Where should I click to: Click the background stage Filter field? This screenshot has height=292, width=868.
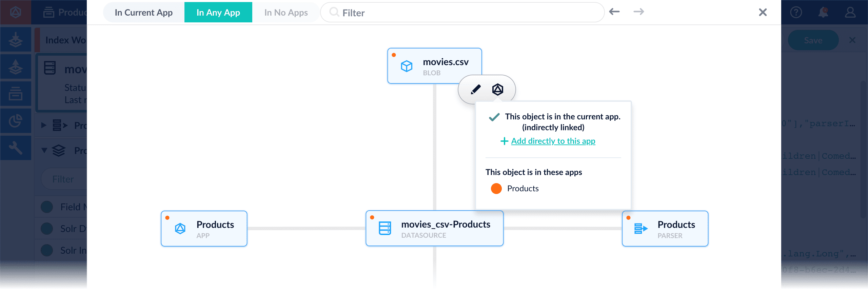click(64, 179)
